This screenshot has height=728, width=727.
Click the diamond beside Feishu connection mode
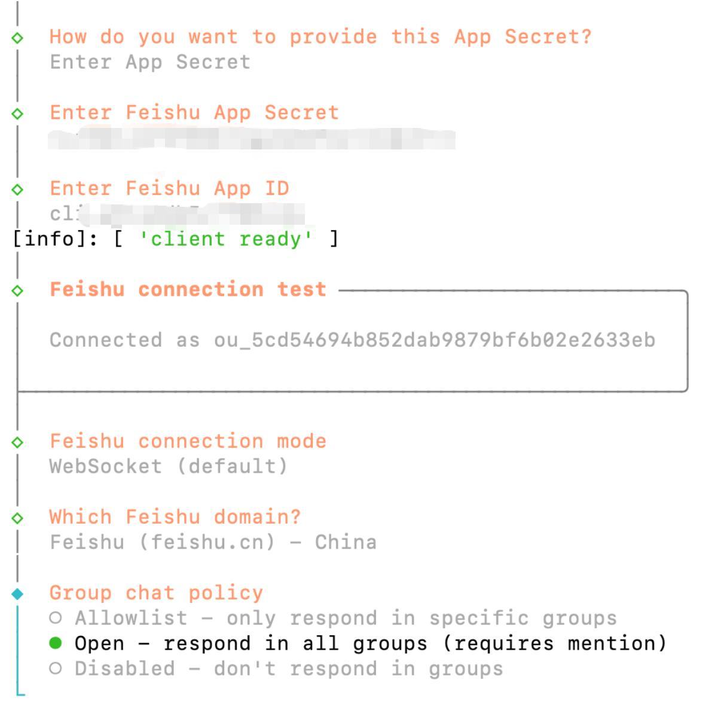click(x=18, y=442)
